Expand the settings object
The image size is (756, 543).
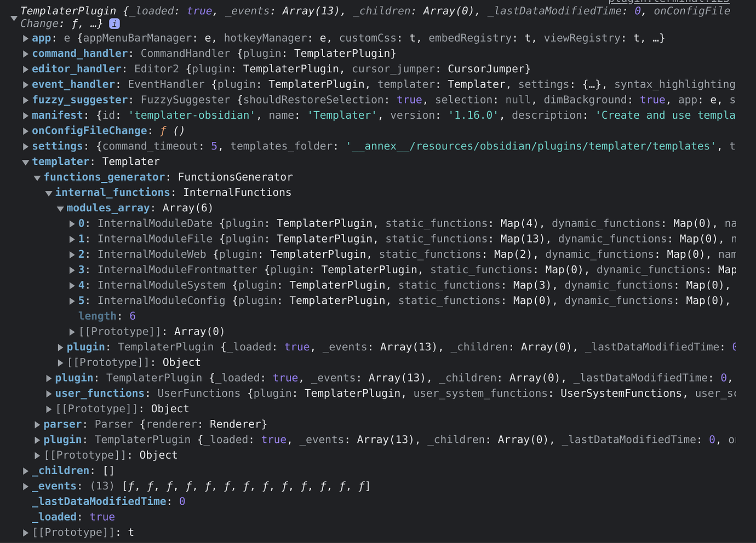[x=25, y=146]
